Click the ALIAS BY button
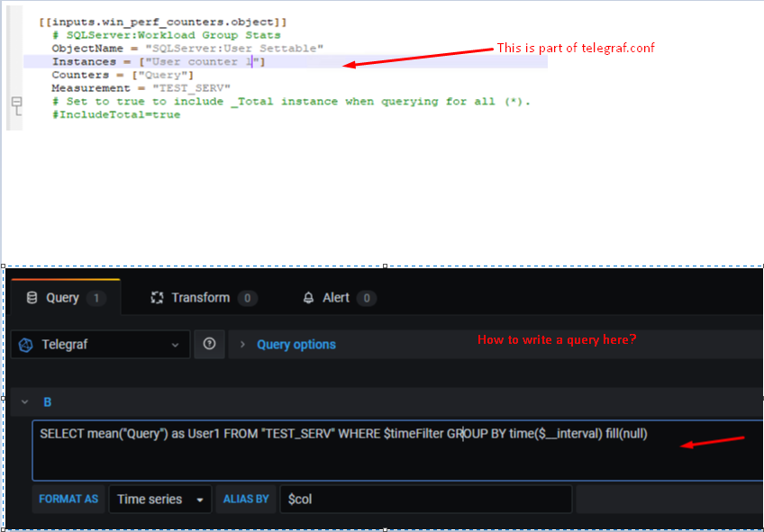Viewport: 764px width, 532px height. [x=245, y=499]
